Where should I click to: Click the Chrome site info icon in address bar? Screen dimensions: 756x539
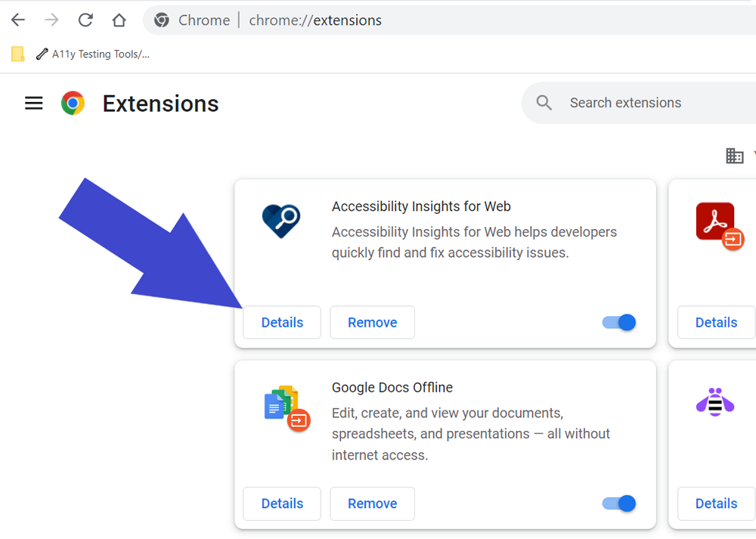[x=162, y=20]
